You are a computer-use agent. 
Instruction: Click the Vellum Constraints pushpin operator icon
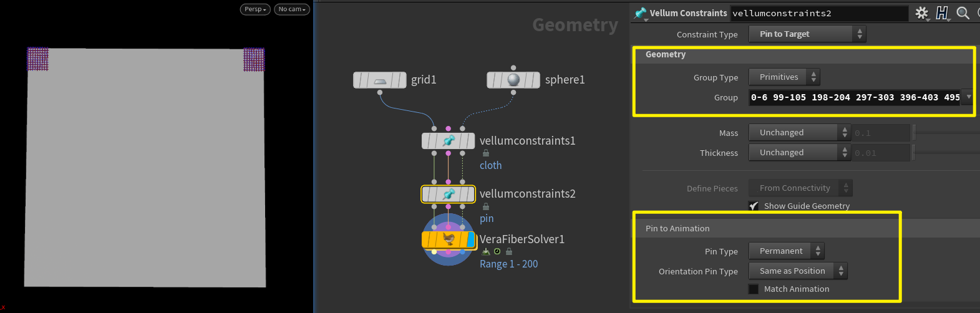(640, 12)
